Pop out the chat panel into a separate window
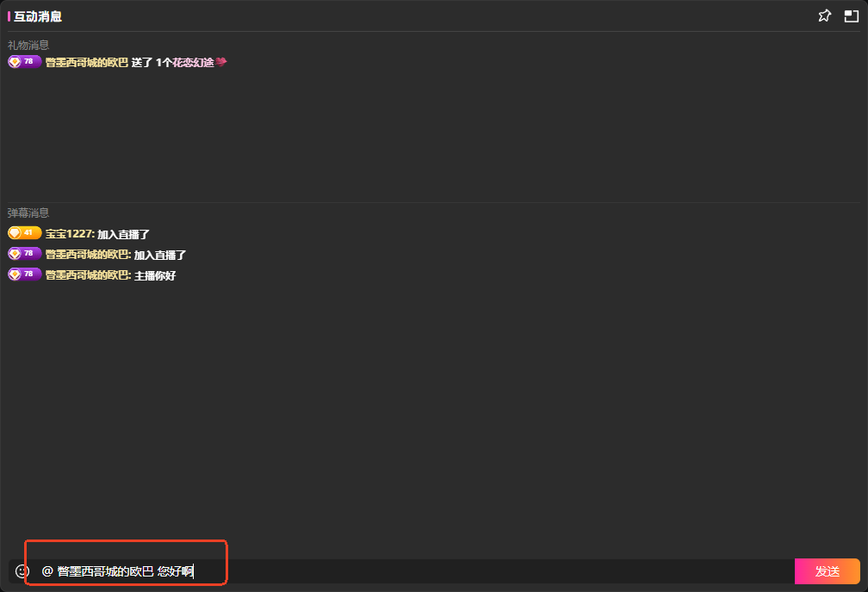 click(852, 15)
